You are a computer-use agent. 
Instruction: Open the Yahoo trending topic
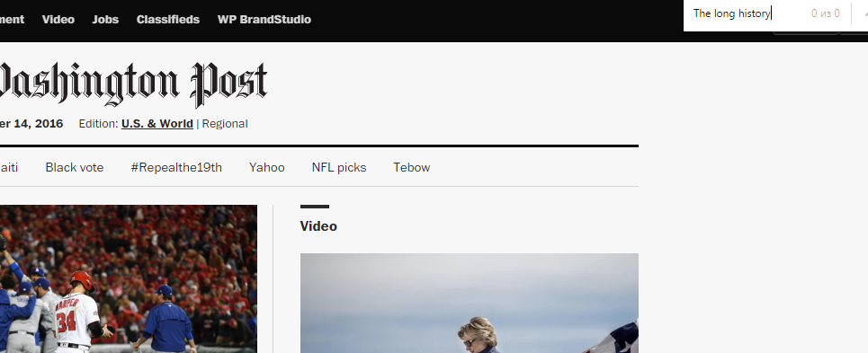point(267,167)
